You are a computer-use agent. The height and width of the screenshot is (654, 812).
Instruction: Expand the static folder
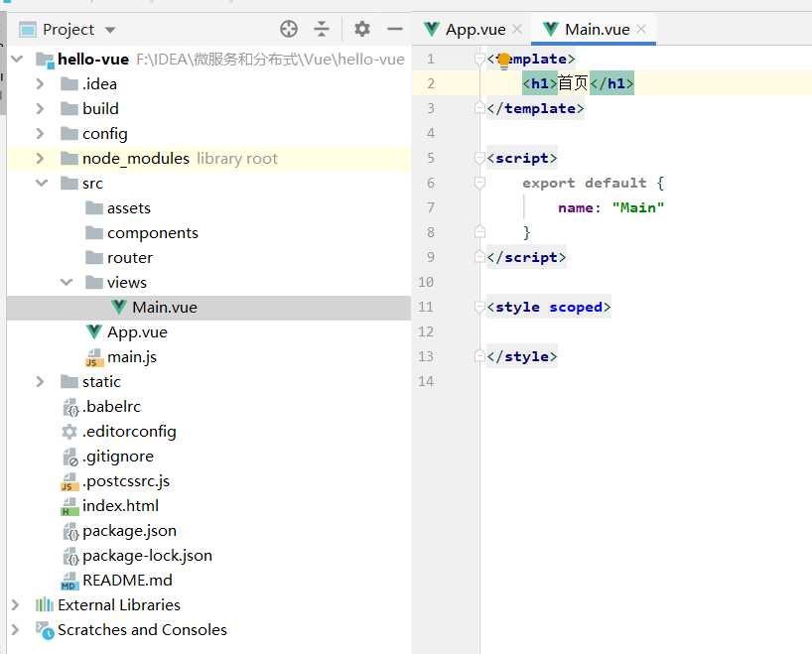[x=40, y=382]
